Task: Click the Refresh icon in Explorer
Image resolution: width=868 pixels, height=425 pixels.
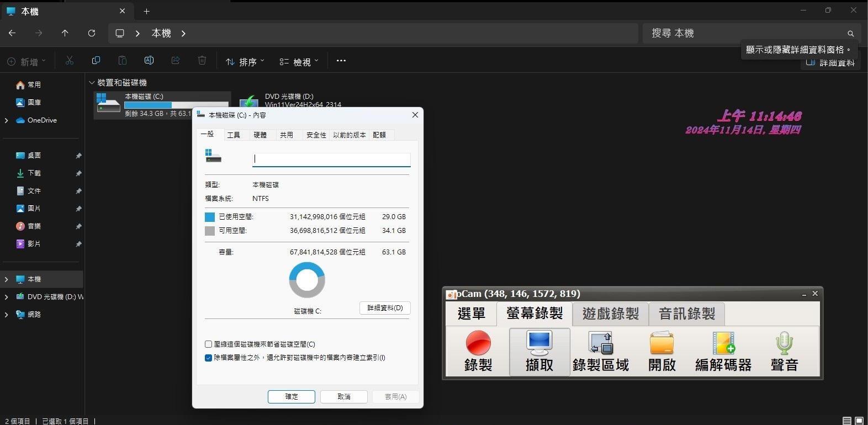Action: coord(92,33)
